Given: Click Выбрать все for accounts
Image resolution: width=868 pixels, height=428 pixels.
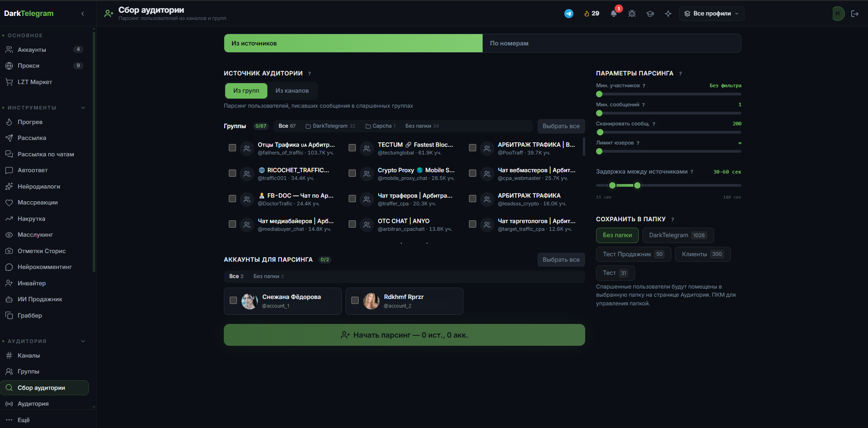Looking at the screenshot, I should click(x=561, y=260).
